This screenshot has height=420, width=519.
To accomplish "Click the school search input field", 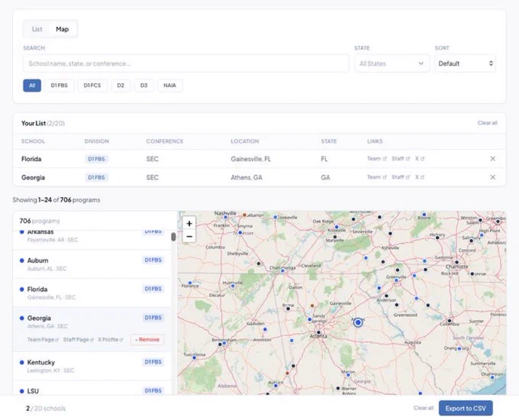I will (x=185, y=63).
